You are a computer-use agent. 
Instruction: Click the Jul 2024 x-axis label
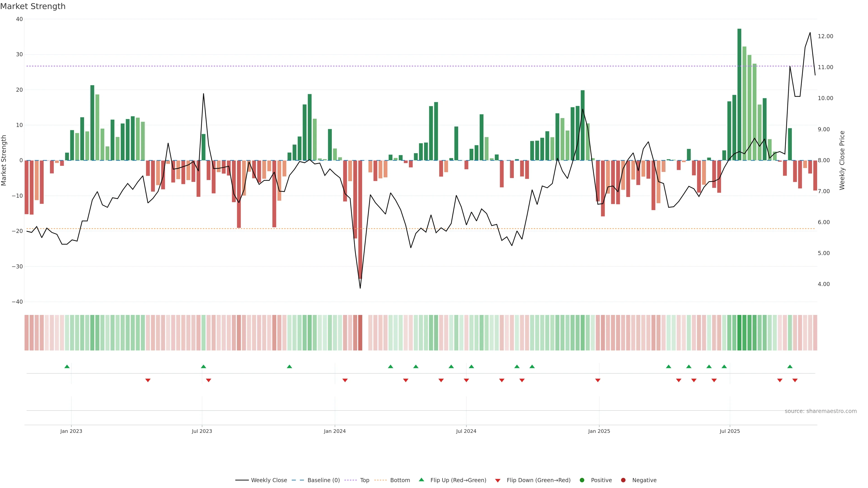point(466,431)
